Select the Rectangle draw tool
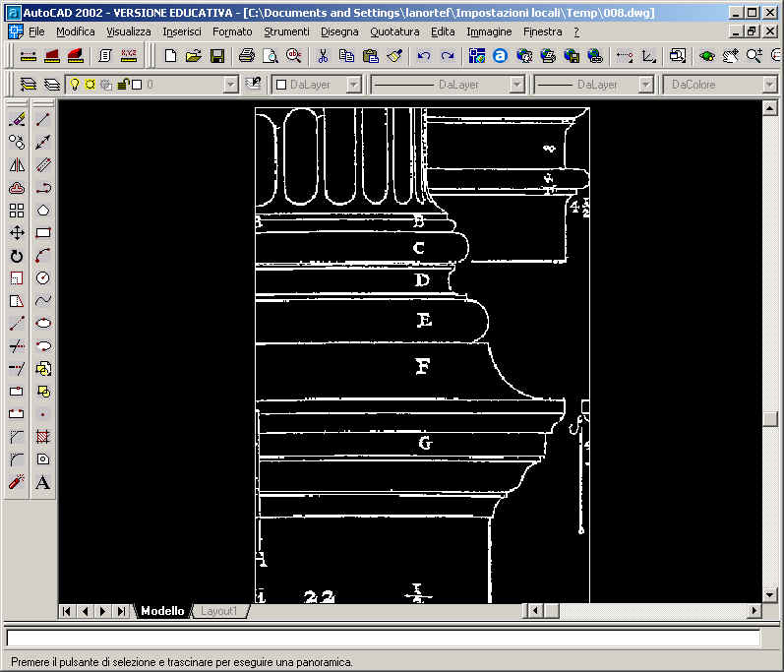Screen dimensions: 784x672 pyautogui.click(x=42, y=233)
